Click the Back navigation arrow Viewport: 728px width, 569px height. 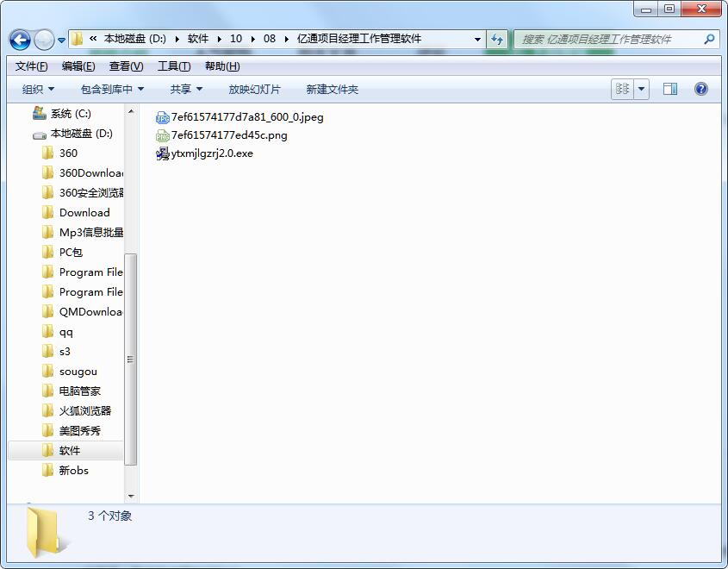(x=20, y=40)
